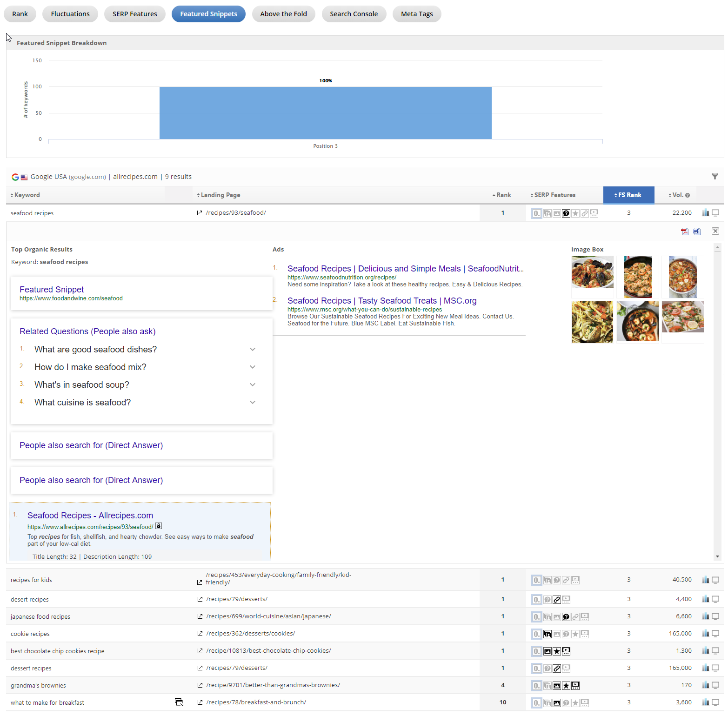Switch to the SERP Features tab

(134, 14)
